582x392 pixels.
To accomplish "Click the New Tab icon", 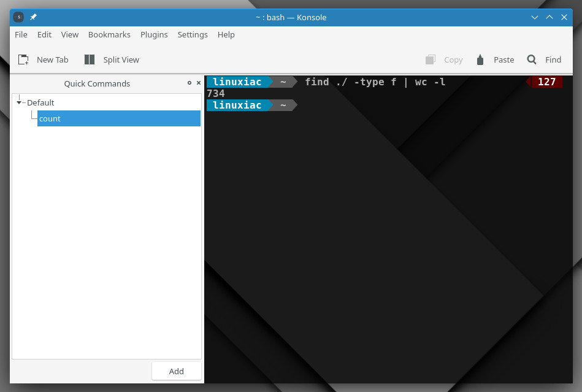I will [23, 60].
